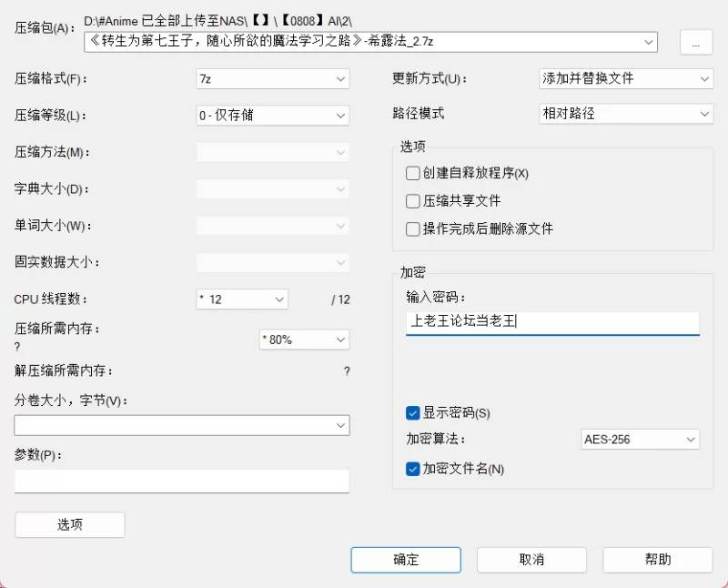Screen dimensions: 728x588
Task: Click the parameters text field
Action: pos(181,481)
